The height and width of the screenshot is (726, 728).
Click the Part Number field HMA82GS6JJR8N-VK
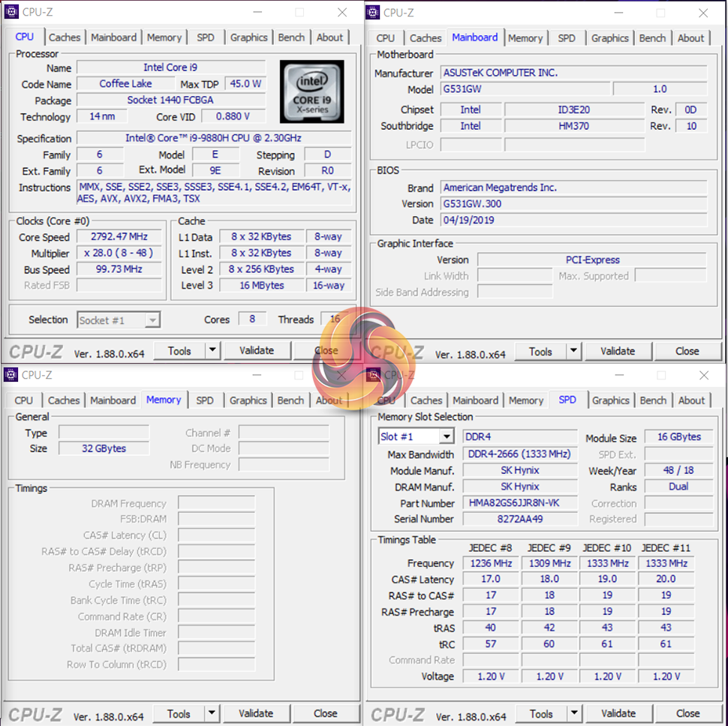click(519, 502)
